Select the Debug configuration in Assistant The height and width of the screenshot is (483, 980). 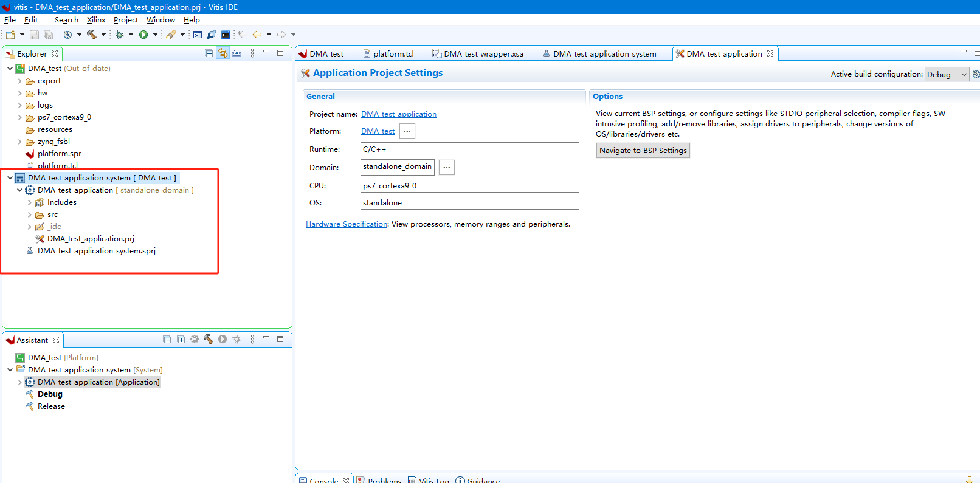click(50, 394)
